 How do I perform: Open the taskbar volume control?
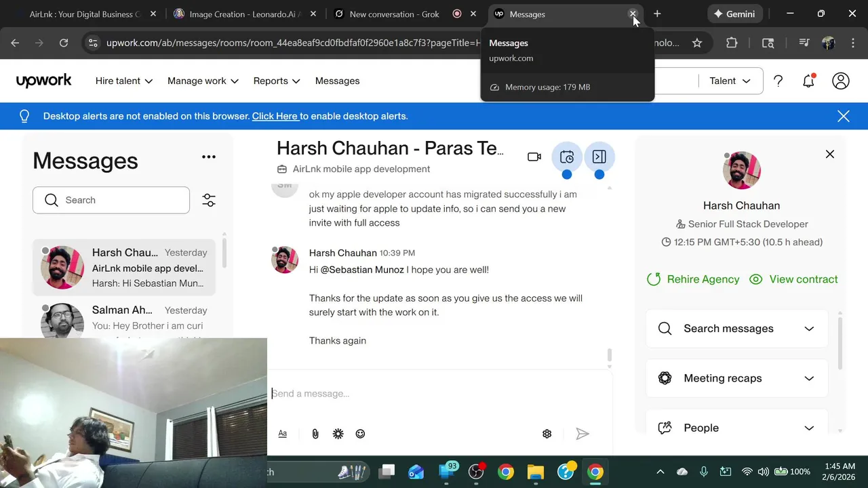tap(764, 472)
